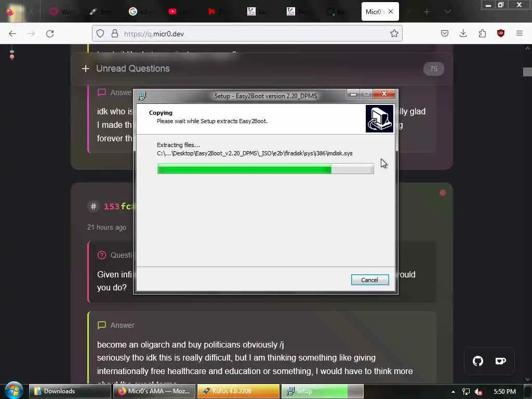The height and width of the screenshot is (399, 532).
Task: Open the Windows Start menu
Action: coord(14,391)
